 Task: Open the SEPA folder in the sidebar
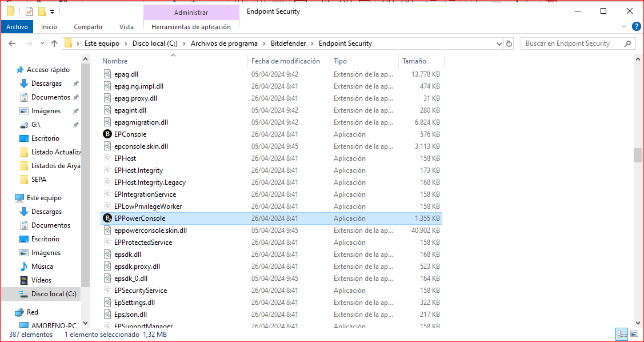tap(39, 180)
